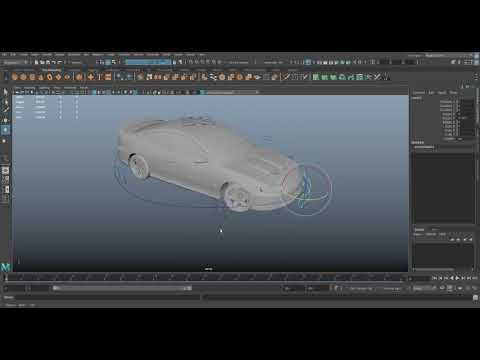Go to end of playback range
This screenshot has height=360, width=480.
click(475, 278)
